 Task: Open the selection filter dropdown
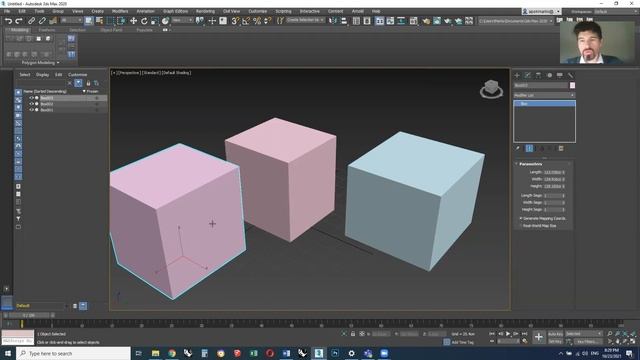71,20
